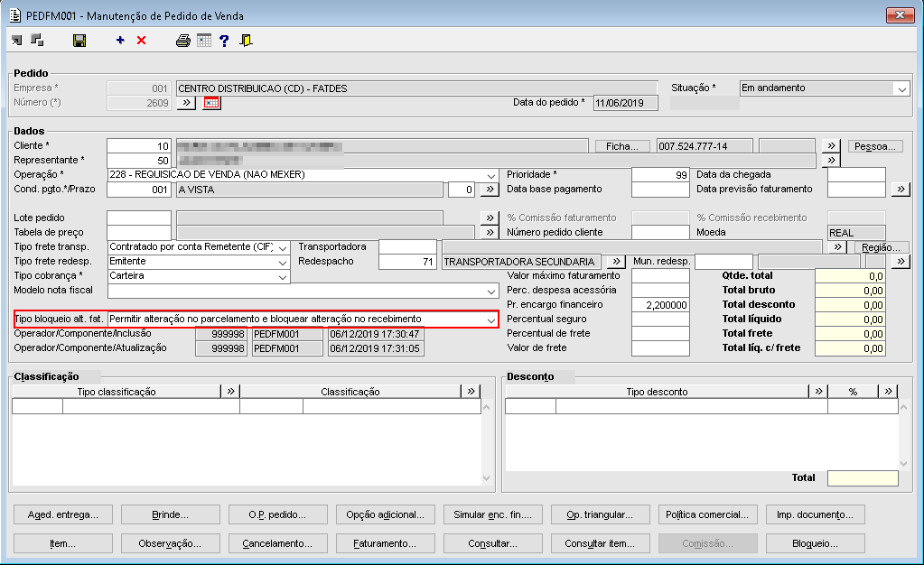Click the Pr. encargo financeiro field
This screenshot has width=924, height=565.
[660, 304]
